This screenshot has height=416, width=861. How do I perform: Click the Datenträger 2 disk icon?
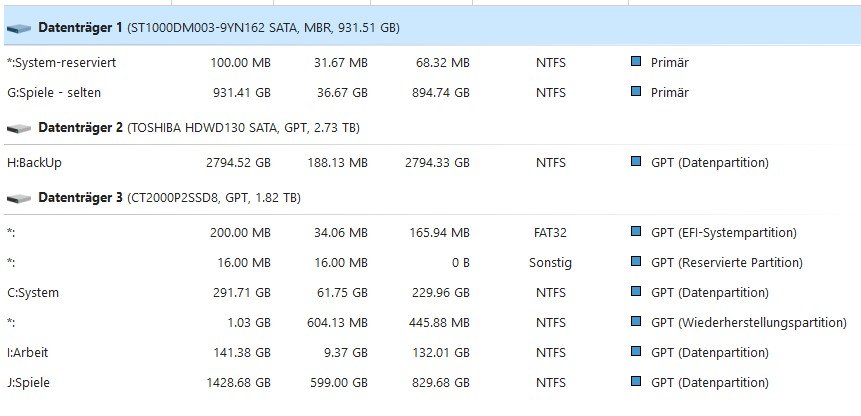(x=18, y=128)
